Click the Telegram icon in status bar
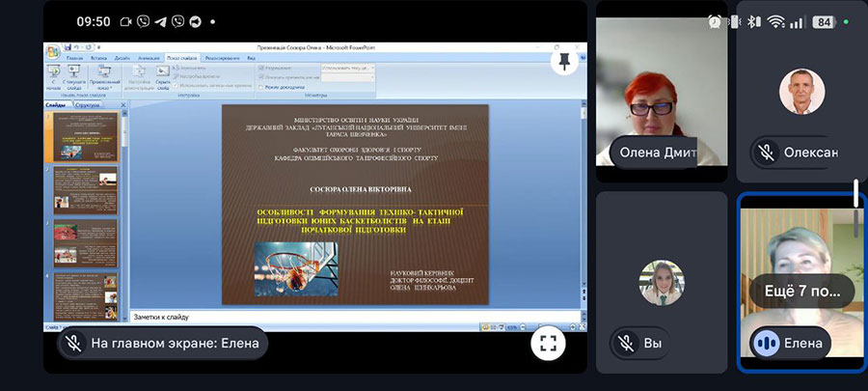 click(160, 21)
